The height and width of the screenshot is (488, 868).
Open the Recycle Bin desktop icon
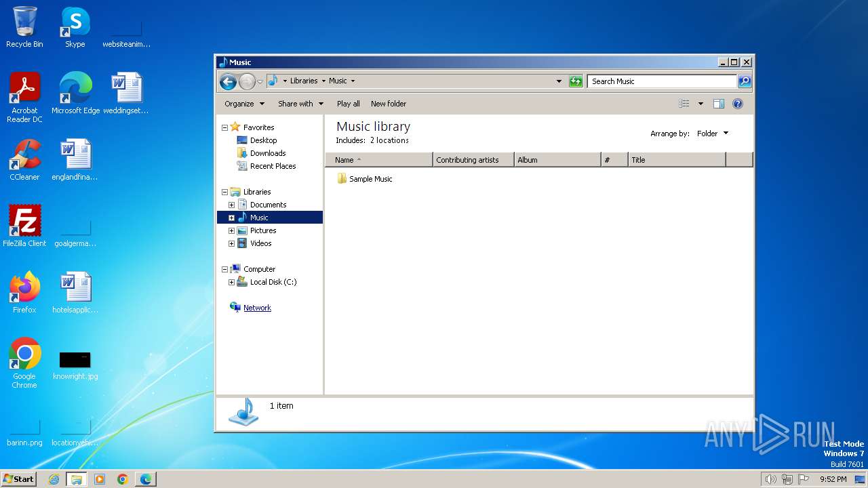(x=24, y=27)
